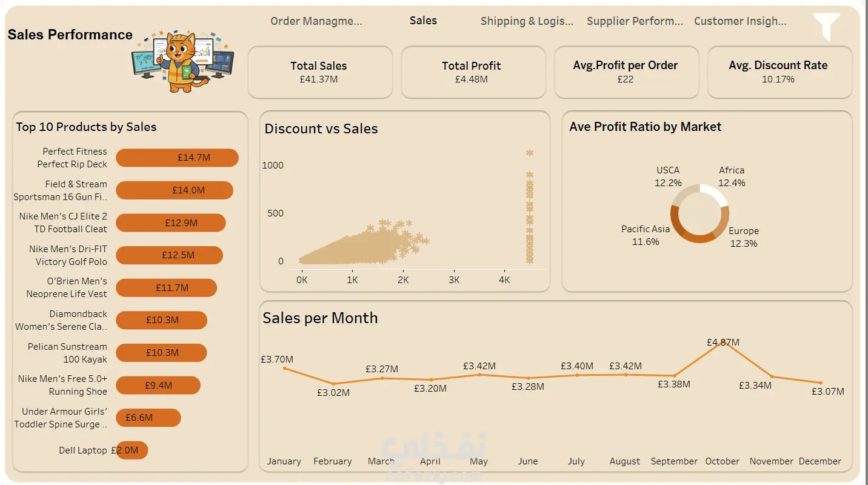Open the Shipping & Logistics tab
Image resolution: width=868 pixels, height=485 pixels.
coord(527,21)
